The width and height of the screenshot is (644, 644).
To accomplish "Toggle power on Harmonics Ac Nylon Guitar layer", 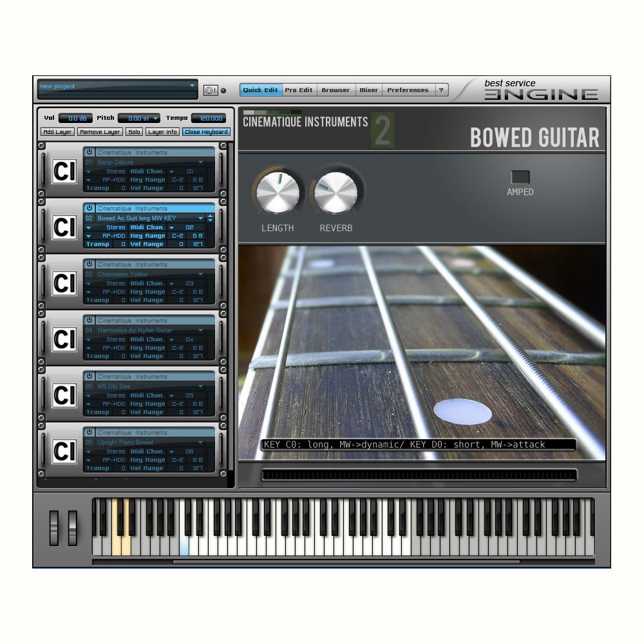I will (x=89, y=320).
